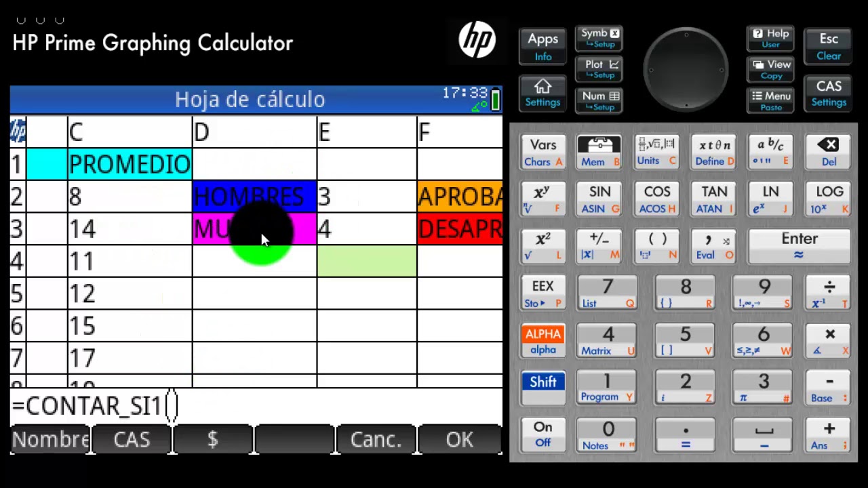
Task: Click the round directional pad
Action: point(686,68)
